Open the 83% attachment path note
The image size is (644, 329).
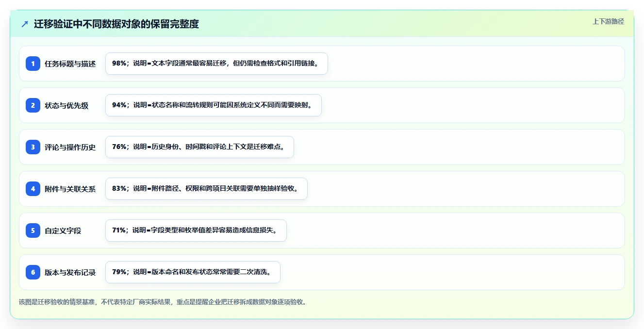click(206, 189)
